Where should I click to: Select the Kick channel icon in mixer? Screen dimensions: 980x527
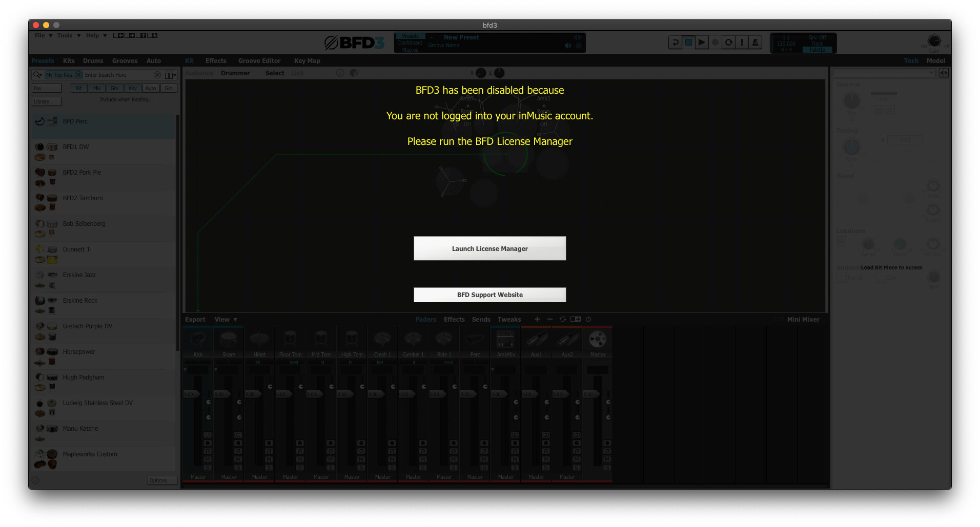click(x=198, y=339)
